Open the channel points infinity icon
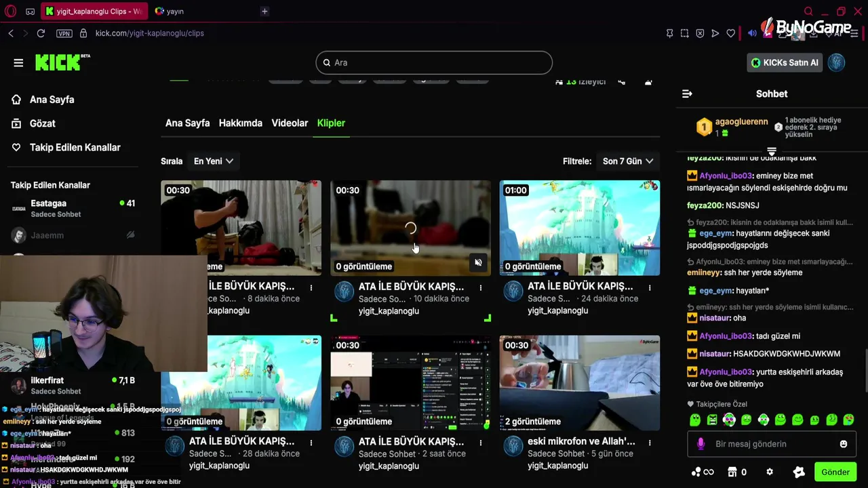The width and height of the screenshot is (868, 488). 703,472
